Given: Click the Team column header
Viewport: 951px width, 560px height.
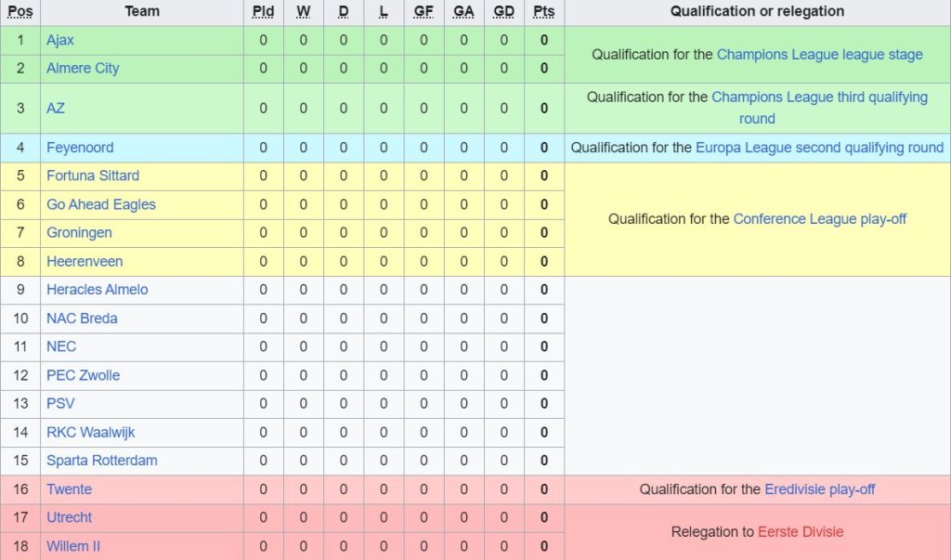Looking at the screenshot, I should pos(142,11).
